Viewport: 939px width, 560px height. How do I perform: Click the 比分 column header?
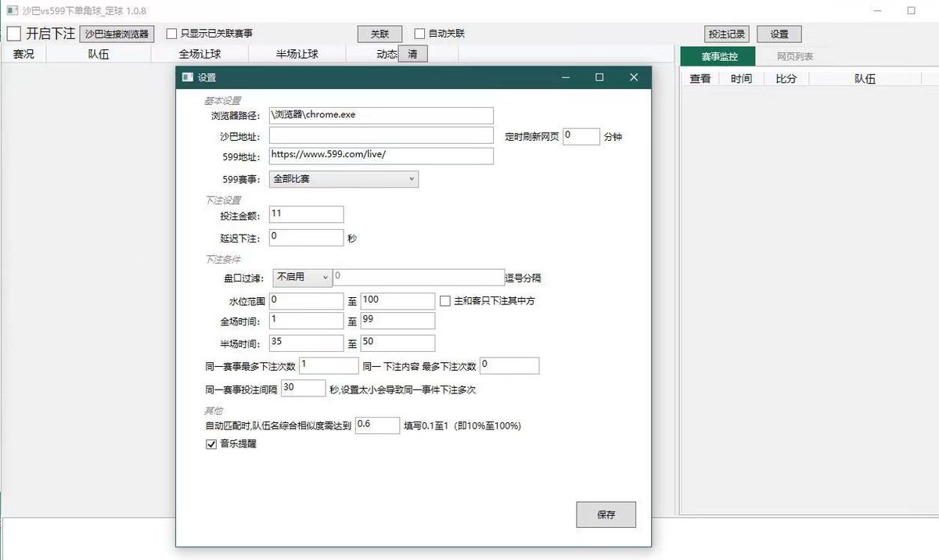coord(786,78)
